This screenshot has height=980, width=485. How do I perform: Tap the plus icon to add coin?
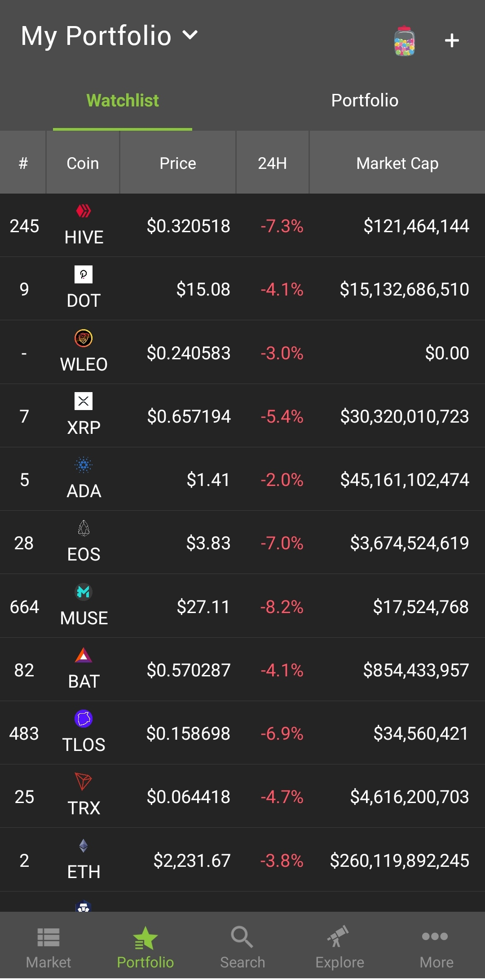click(452, 40)
